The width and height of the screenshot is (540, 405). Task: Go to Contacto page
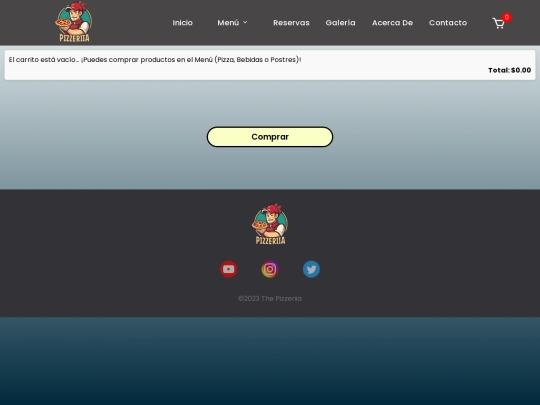(448, 23)
